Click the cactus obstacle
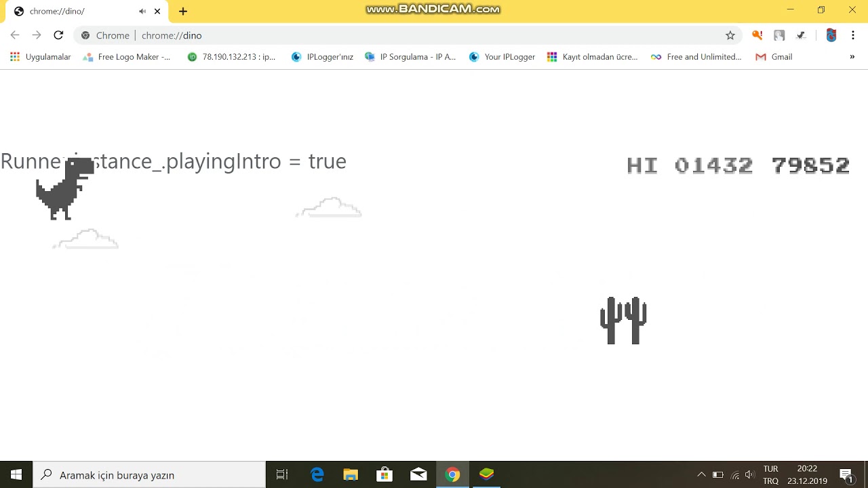 click(x=623, y=320)
